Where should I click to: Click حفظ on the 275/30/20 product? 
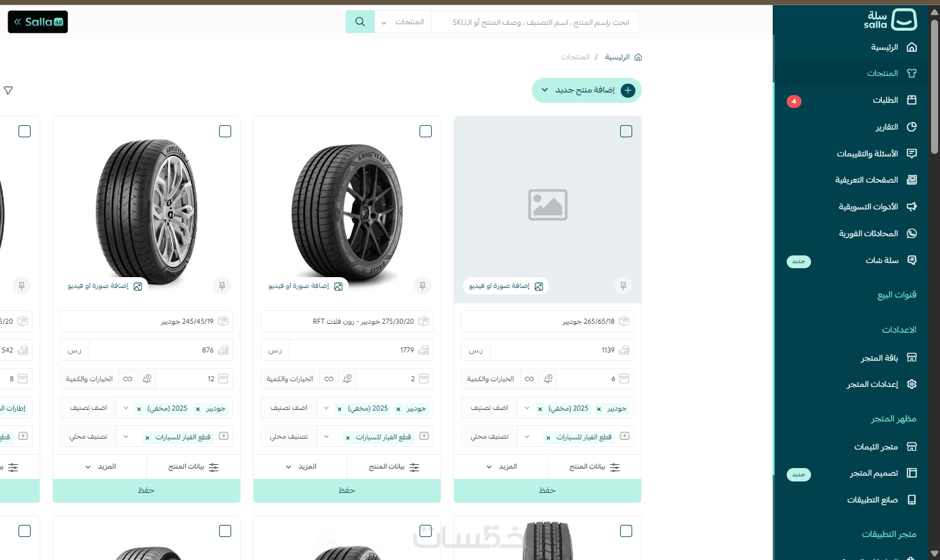tap(347, 490)
